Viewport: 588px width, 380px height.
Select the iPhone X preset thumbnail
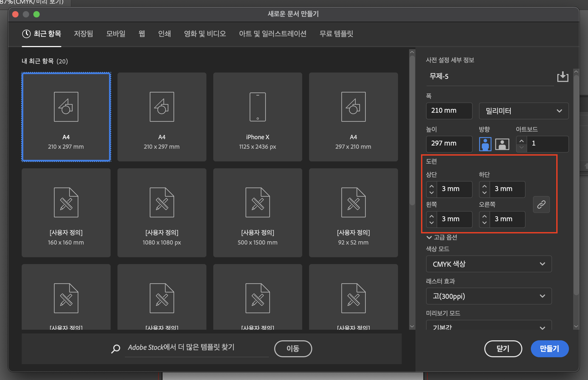(x=257, y=117)
